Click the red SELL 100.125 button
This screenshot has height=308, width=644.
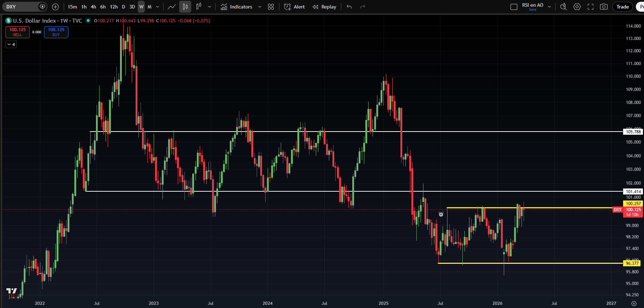[x=17, y=32]
